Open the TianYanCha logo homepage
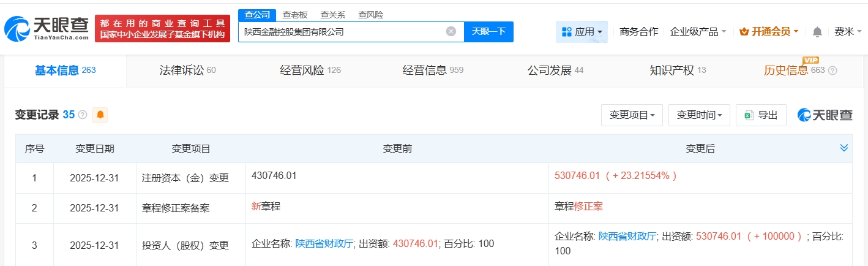Viewport: 868px width, 266px height. (47, 28)
